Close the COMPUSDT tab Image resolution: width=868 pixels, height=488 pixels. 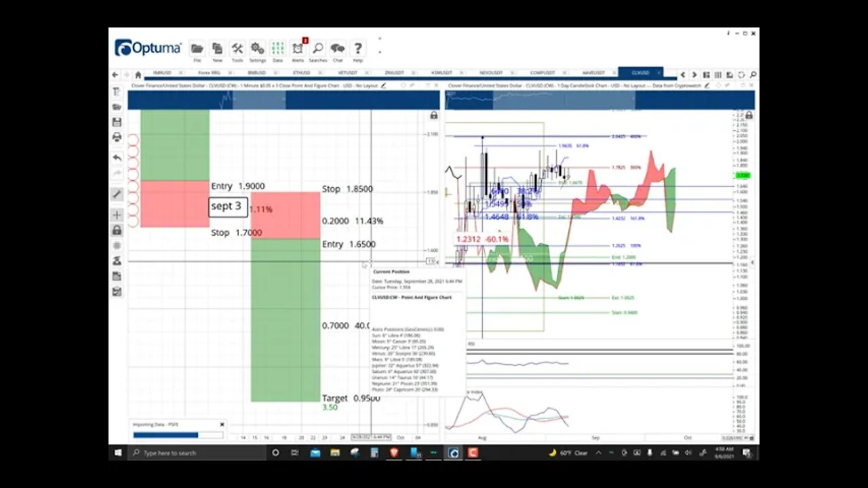point(564,73)
